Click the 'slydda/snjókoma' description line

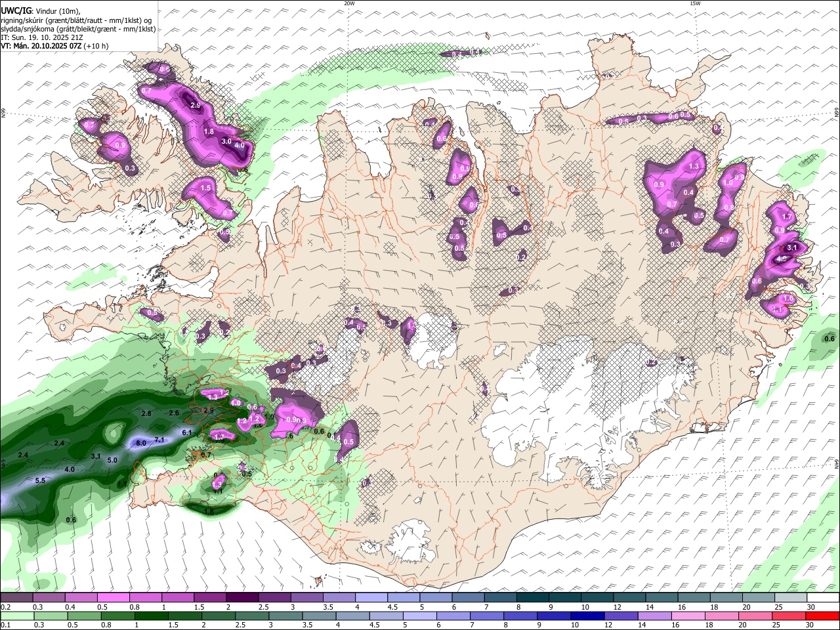click(78, 29)
